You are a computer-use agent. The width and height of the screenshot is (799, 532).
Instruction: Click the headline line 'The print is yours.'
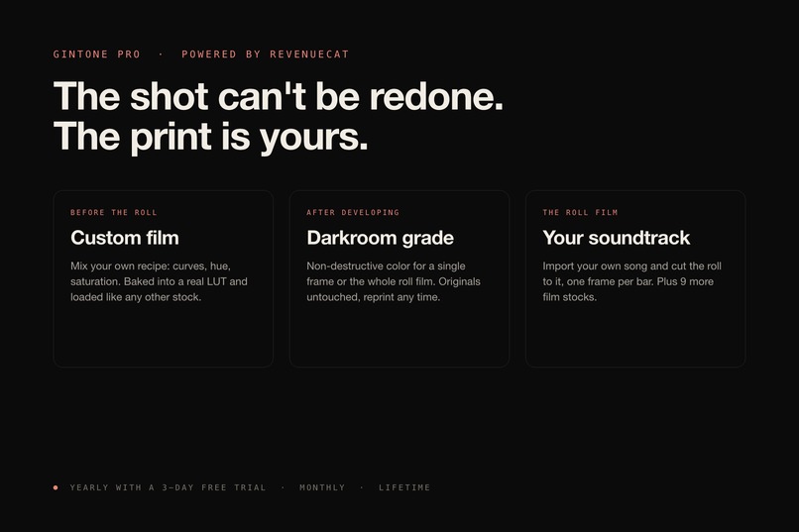point(210,137)
